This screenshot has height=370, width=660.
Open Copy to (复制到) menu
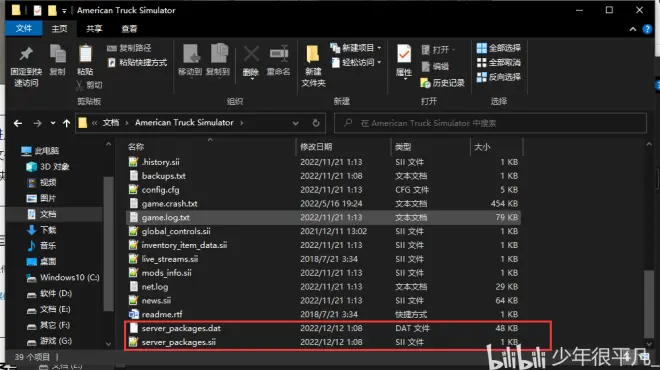tap(218, 61)
